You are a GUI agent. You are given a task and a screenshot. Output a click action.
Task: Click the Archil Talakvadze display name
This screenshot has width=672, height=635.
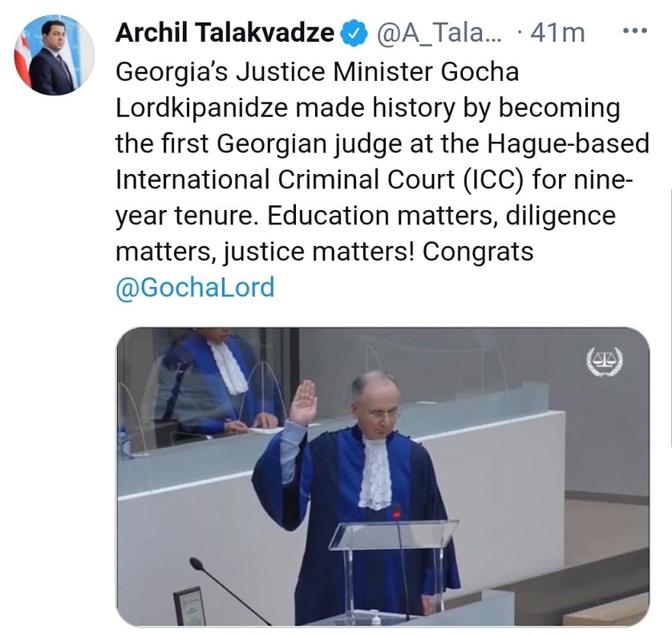tap(225, 33)
